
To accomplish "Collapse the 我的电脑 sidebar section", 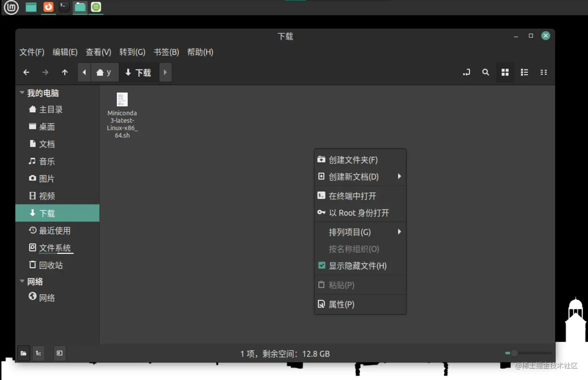I will point(22,92).
